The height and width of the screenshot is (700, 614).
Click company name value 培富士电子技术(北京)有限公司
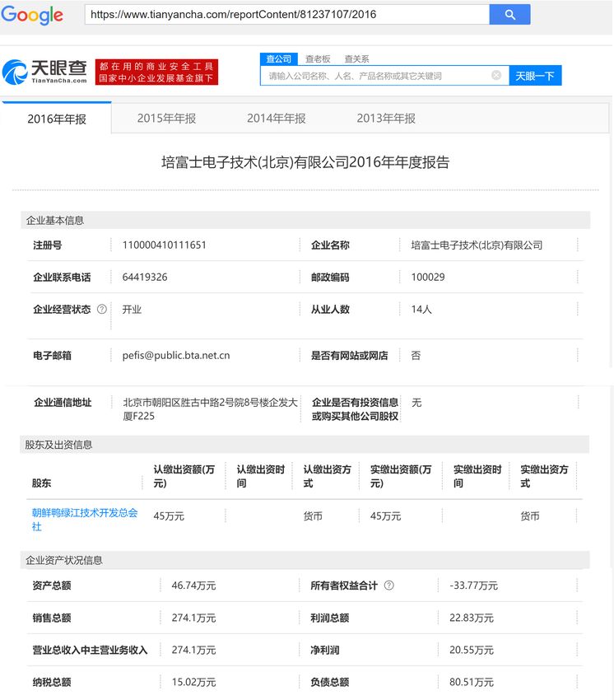(x=477, y=245)
